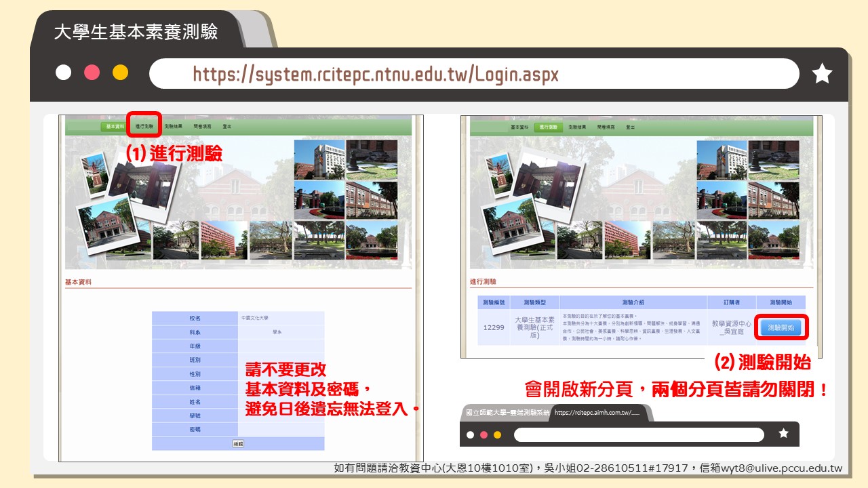The height and width of the screenshot is (488, 868).
Task: Click the 性別 row label
Action: 195,373
